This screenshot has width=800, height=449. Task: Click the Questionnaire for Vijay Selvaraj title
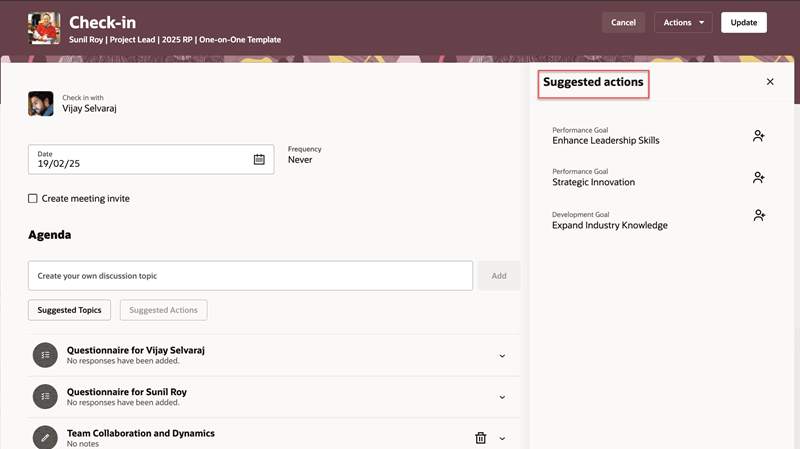[136, 350]
